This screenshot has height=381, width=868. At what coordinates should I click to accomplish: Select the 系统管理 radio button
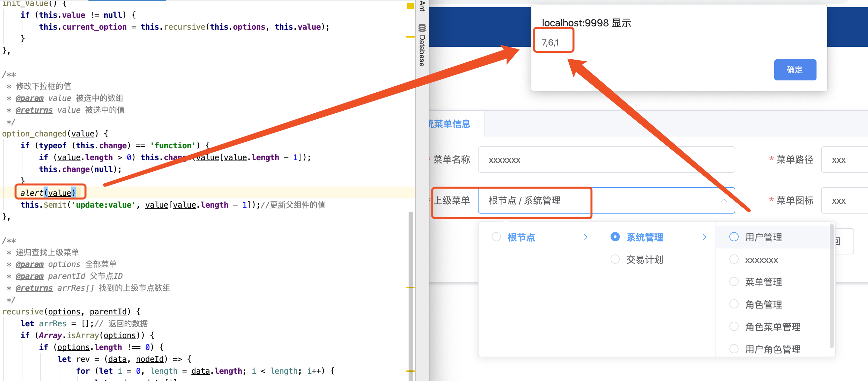click(x=615, y=237)
